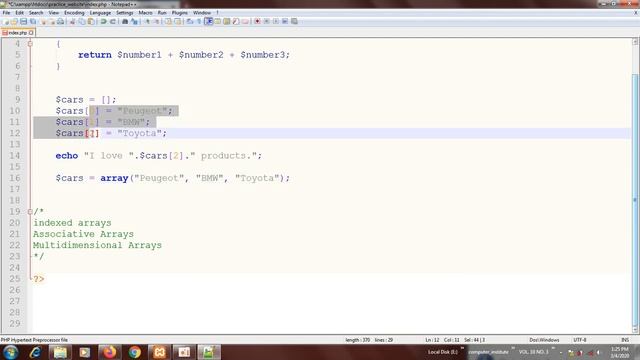Click the Playback macro icon
The image size is (640, 360).
[276, 21]
